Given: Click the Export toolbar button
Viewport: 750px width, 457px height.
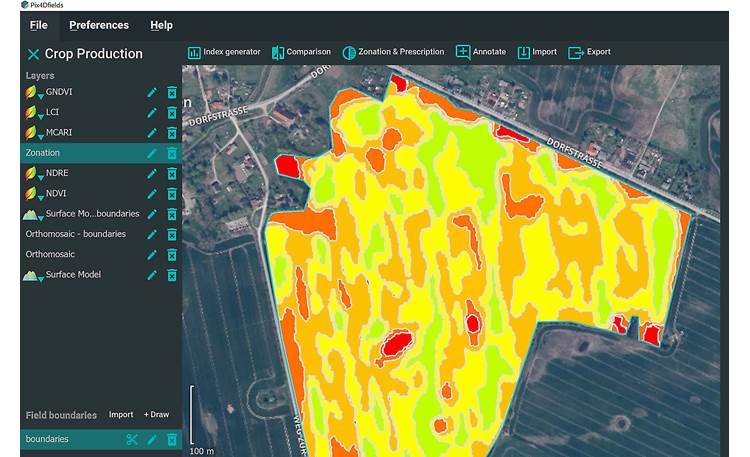Looking at the screenshot, I should click(589, 52).
